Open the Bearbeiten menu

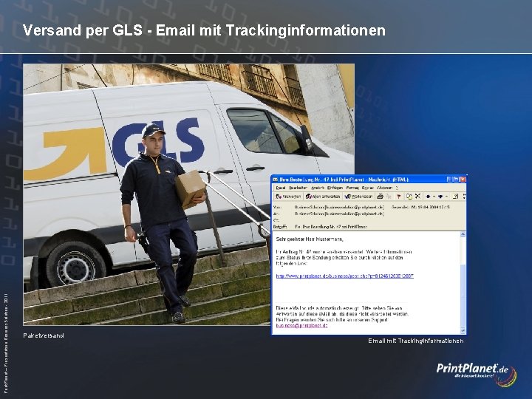(x=298, y=188)
